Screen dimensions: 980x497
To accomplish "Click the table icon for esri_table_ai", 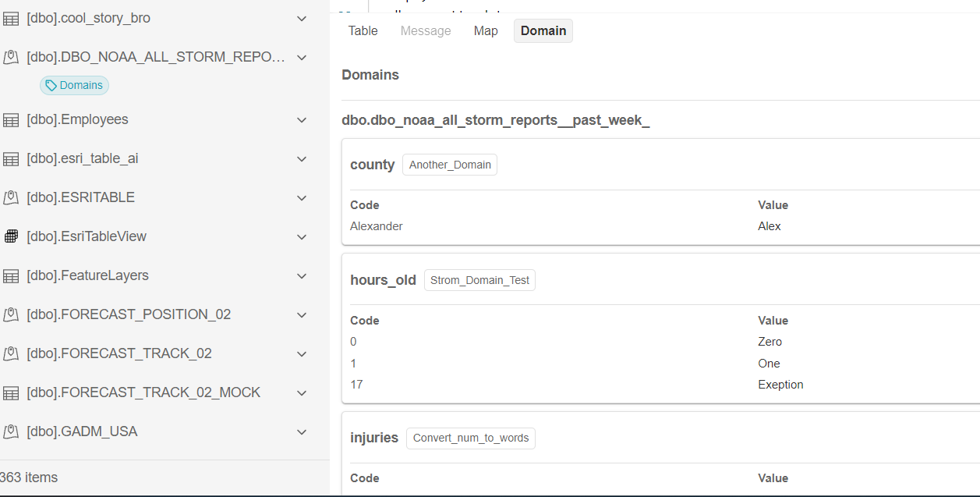I will pos(11,158).
